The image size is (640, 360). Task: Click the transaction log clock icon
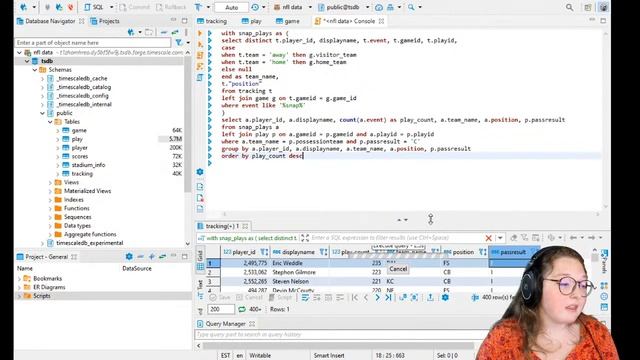[255, 7]
